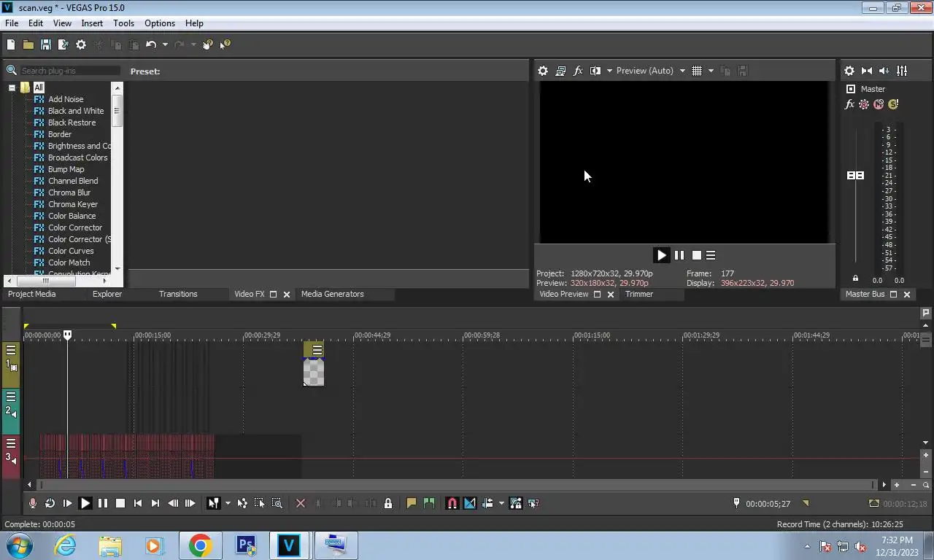Close the Video FX tab
The height and width of the screenshot is (560, 934).
[x=287, y=295]
